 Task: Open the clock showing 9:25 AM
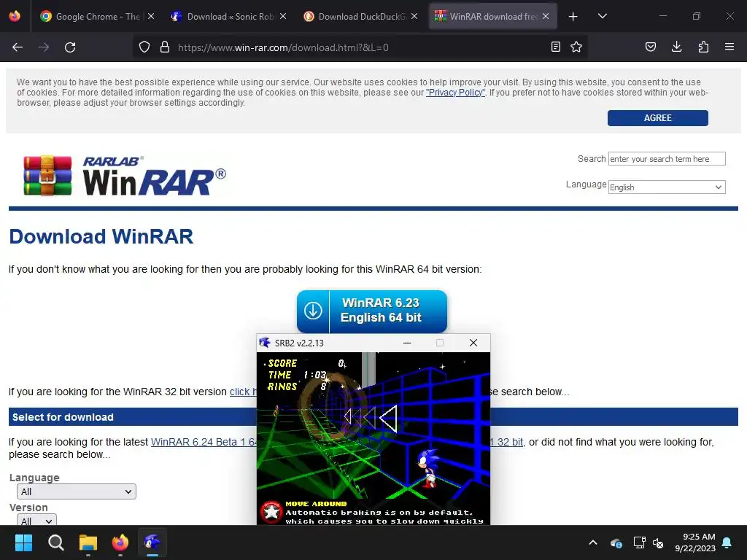pos(695,542)
